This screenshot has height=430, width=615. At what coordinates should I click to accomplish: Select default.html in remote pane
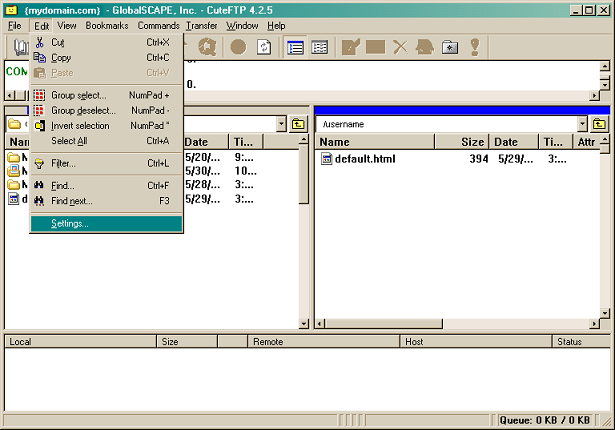(x=365, y=159)
